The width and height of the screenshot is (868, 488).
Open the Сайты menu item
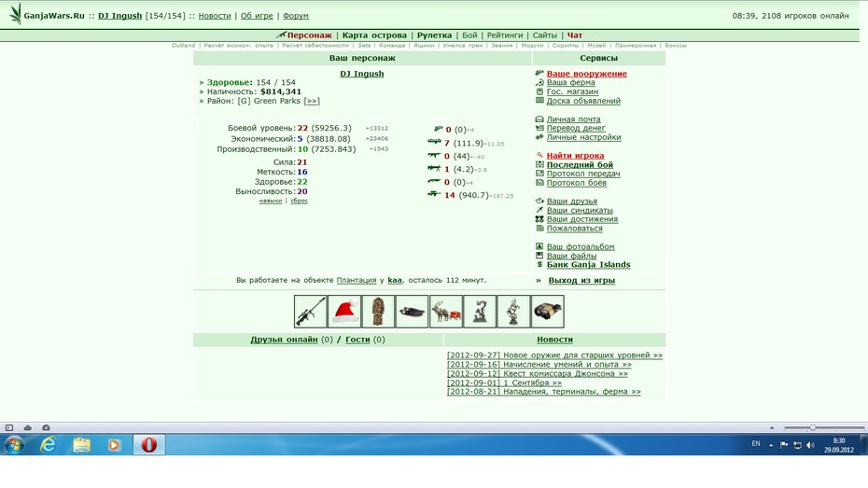[x=545, y=35]
